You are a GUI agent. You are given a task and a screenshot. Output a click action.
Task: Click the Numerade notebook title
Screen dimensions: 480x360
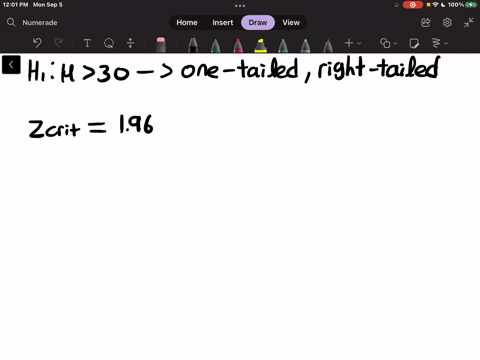coord(40,23)
